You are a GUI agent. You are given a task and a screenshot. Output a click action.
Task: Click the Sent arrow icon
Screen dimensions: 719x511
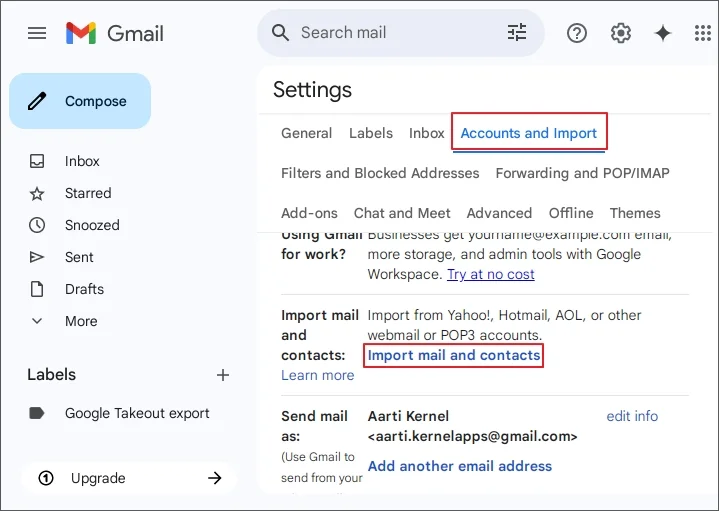(x=37, y=257)
